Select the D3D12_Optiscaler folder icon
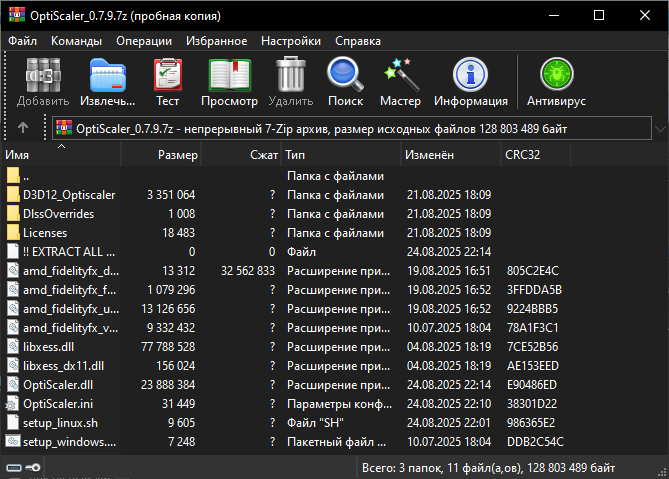This screenshot has width=669, height=479. [x=13, y=195]
